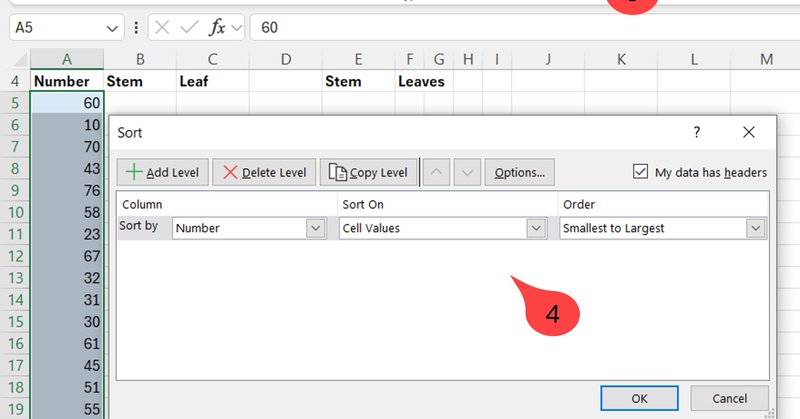Click cell E4 labeled Stem
Screen dimensions: 800x419
(x=359, y=81)
